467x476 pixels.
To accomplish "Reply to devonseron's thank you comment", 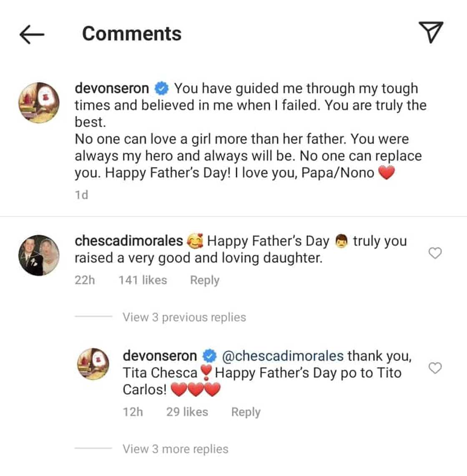I will [246, 412].
